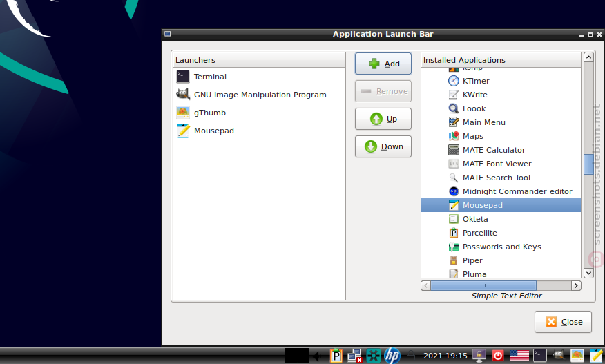Select KTimer text in Installed Applications

pos(476,81)
